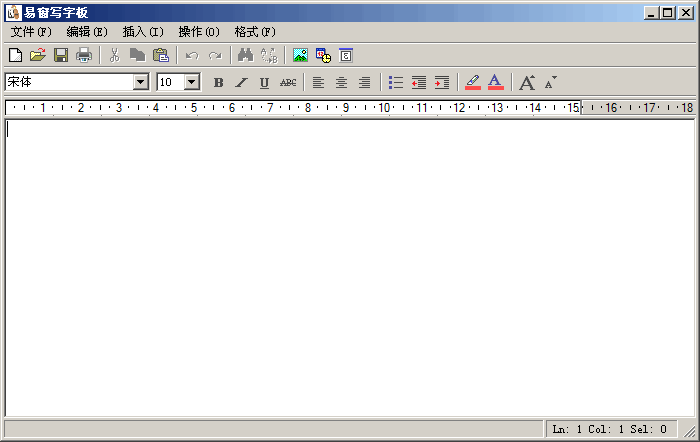Toggle bold formatting
The height and width of the screenshot is (442, 700).
point(219,82)
